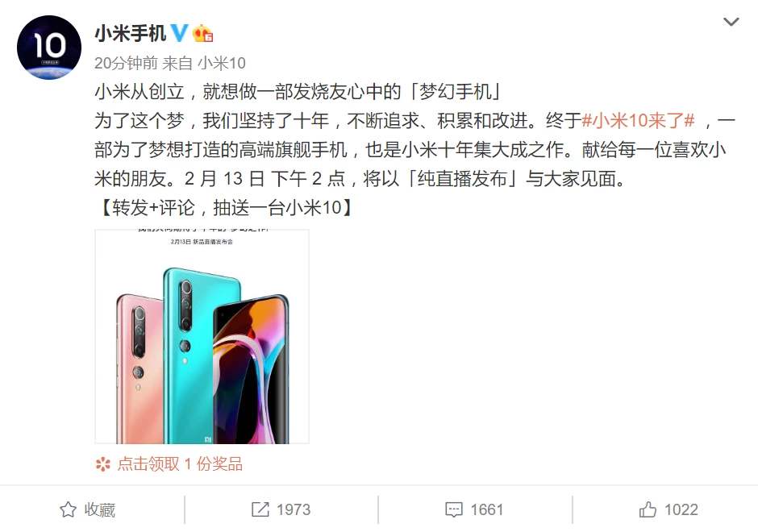Viewport: 758px width, 532px height.
Task: Open the #小米10来了# hashtag topic
Action: 638,121
